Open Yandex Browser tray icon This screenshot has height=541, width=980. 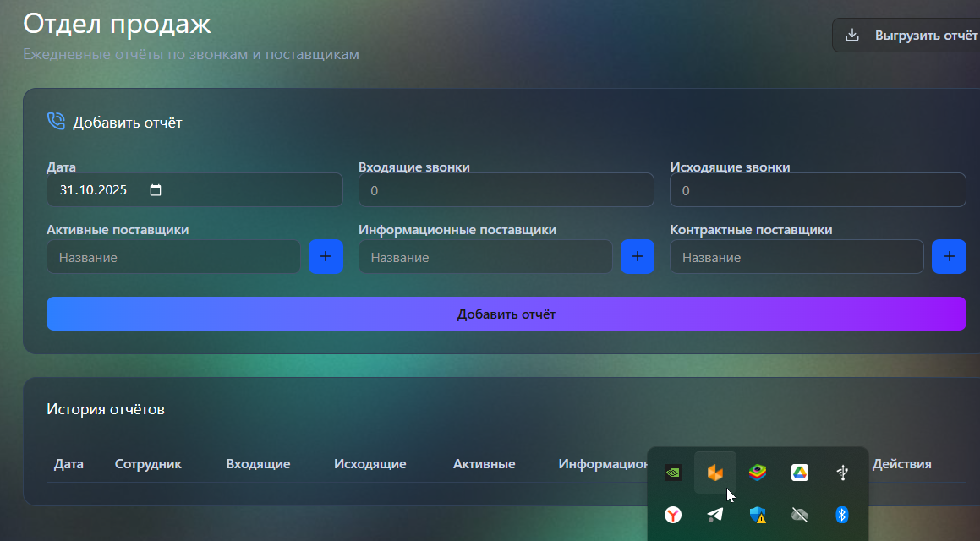(x=672, y=515)
